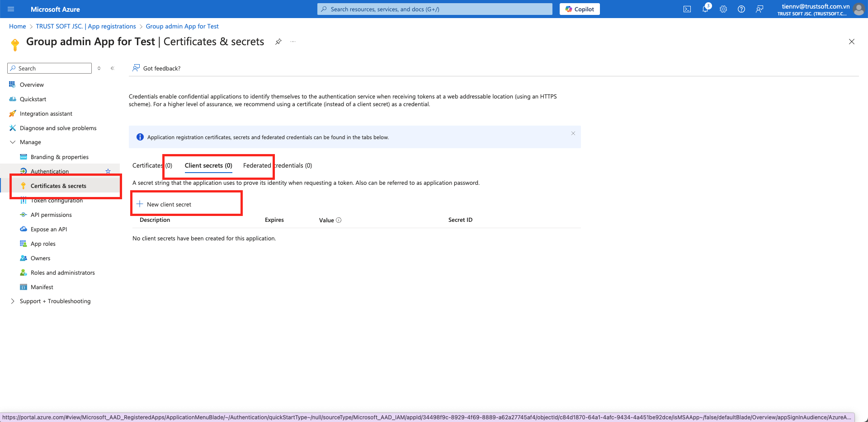
Task: Open the Azure portal hamburger menu
Action: [x=11, y=9]
